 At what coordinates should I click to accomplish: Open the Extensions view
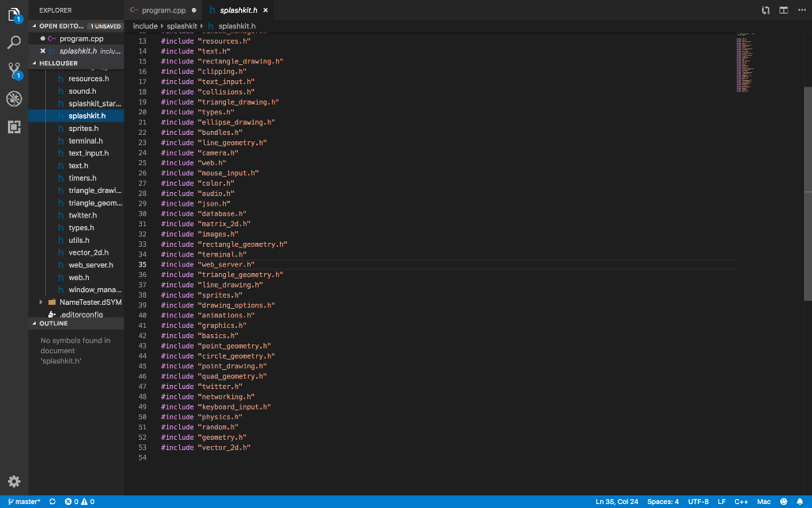click(x=14, y=127)
